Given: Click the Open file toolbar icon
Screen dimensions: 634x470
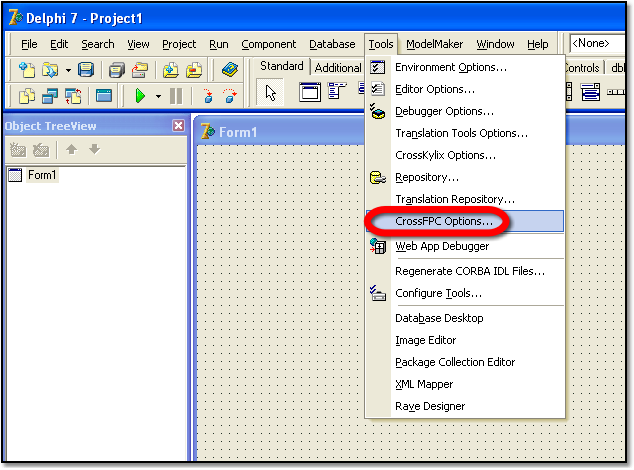Looking at the screenshot, I should [x=50, y=70].
